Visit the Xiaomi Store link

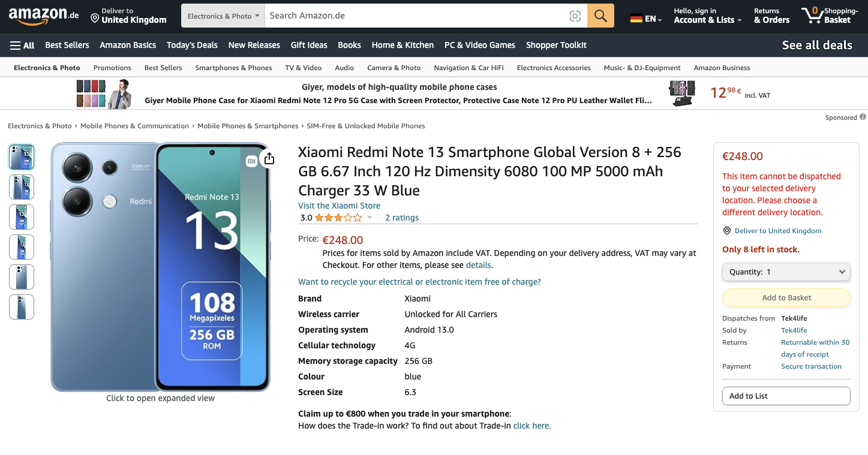click(339, 206)
